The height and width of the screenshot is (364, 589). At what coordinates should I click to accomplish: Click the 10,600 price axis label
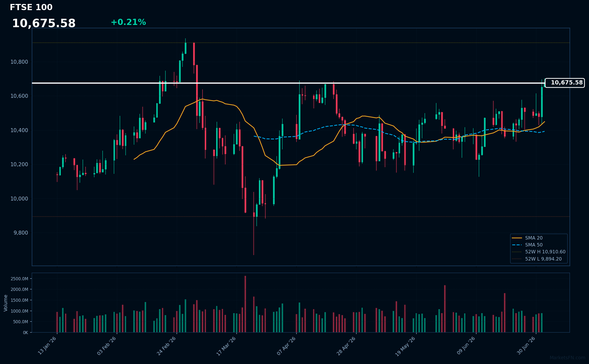19,96
